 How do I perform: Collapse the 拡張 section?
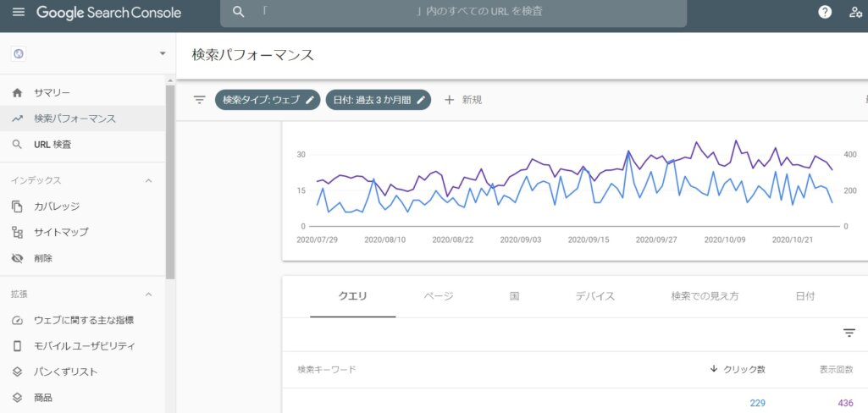[x=149, y=295]
